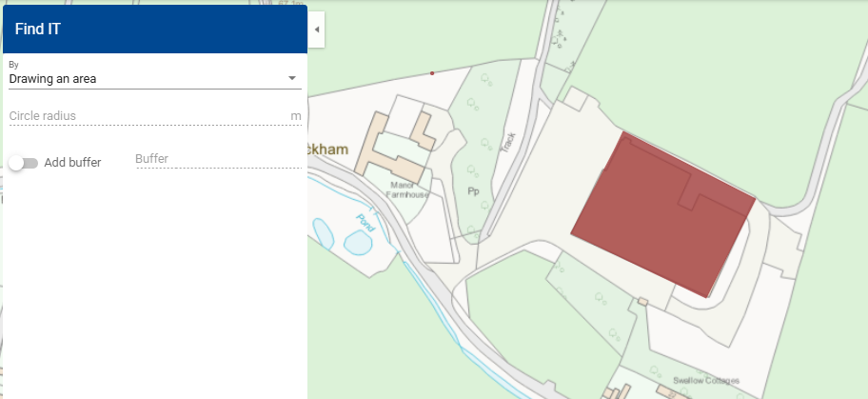Click the larger blue pond shape

358,244
